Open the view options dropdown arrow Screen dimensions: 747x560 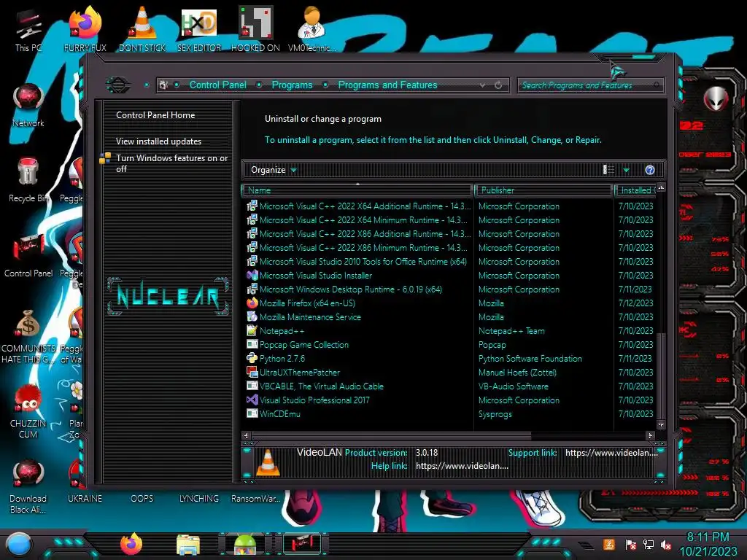(627, 170)
